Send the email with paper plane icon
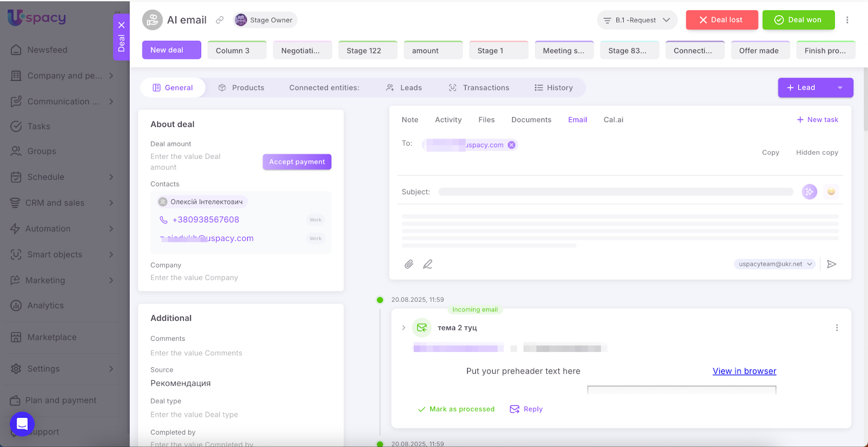Screen dimensions: 868x447 click(x=831, y=264)
